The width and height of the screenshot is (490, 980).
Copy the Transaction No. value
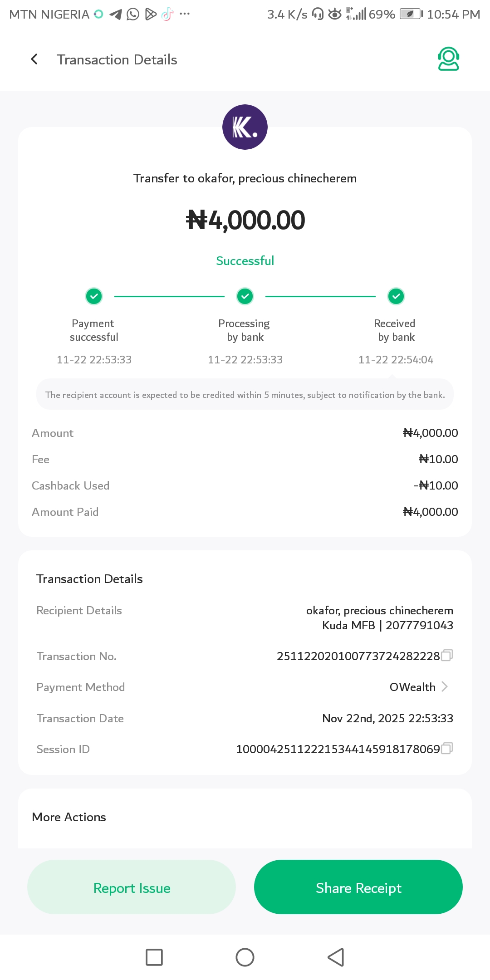447,656
